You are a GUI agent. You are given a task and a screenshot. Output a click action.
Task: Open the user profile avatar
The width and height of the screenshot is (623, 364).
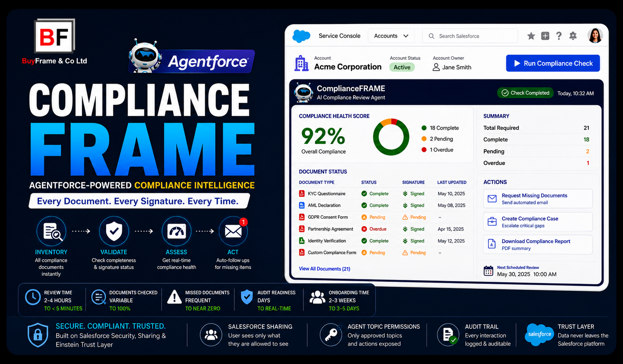coord(595,36)
